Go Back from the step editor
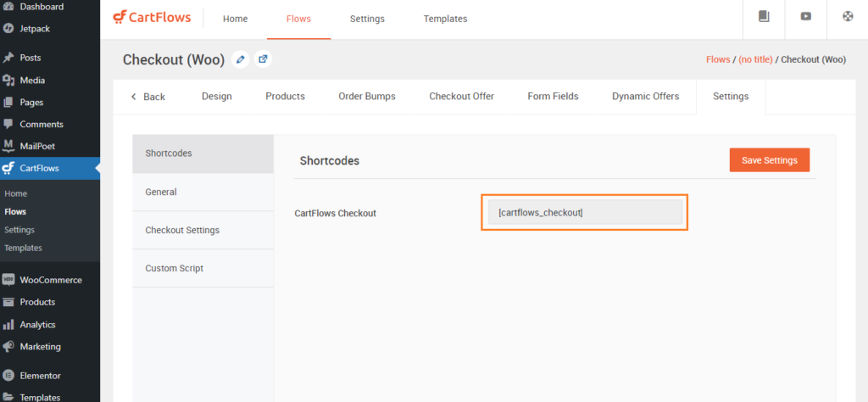 click(x=148, y=97)
